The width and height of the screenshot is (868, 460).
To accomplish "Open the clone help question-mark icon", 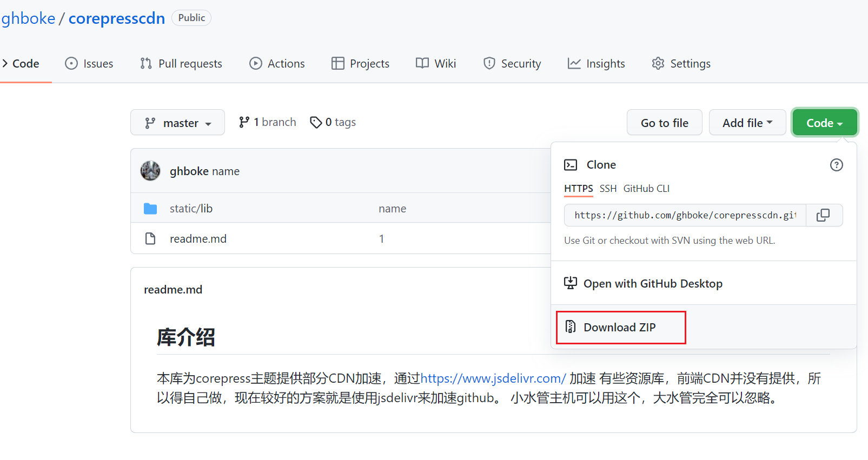I will point(837,165).
